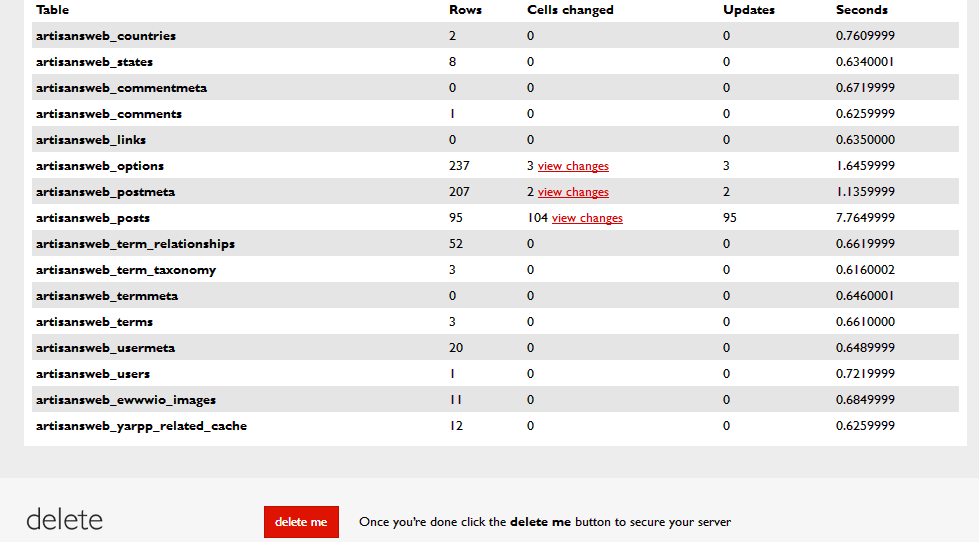Viewport: 979px width, 542px height.
Task: Click the Table column header
Action: pyautogui.click(x=52, y=10)
